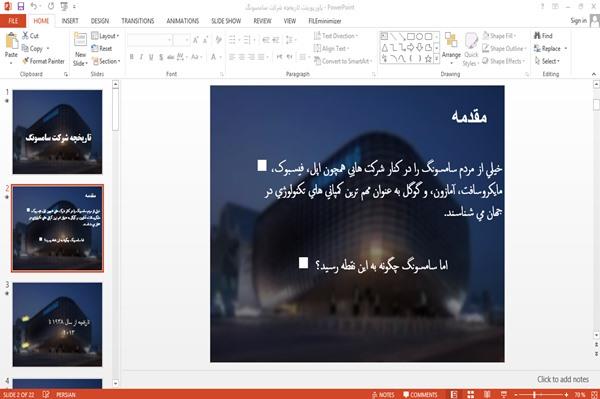Open the font size combo box
The width and height of the screenshot is (600, 399).
(181, 40)
